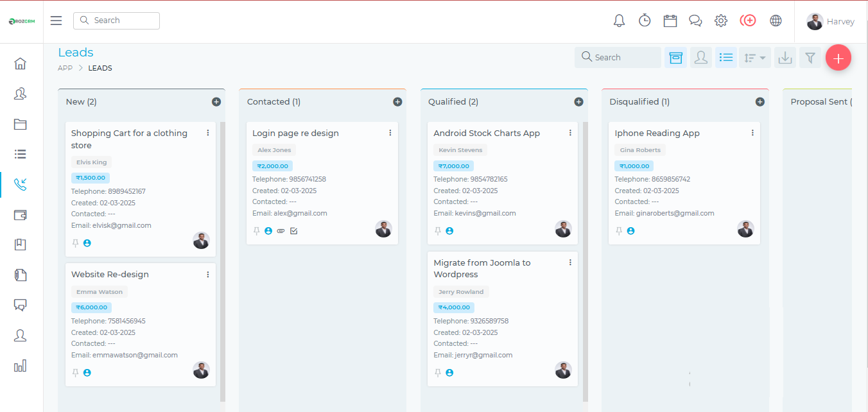
Task: Toggle the archived leads box icon
Action: pyautogui.click(x=675, y=58)
